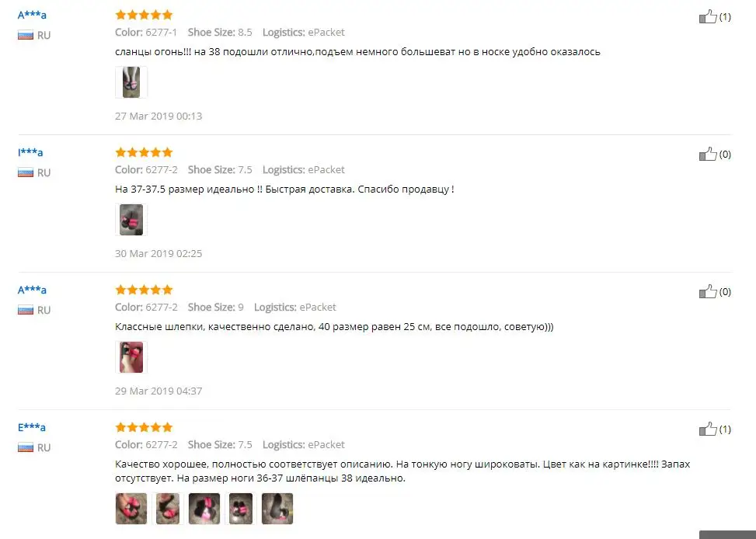
Task: Open second photo in E***a's review
Action: [x=168, y=509]
